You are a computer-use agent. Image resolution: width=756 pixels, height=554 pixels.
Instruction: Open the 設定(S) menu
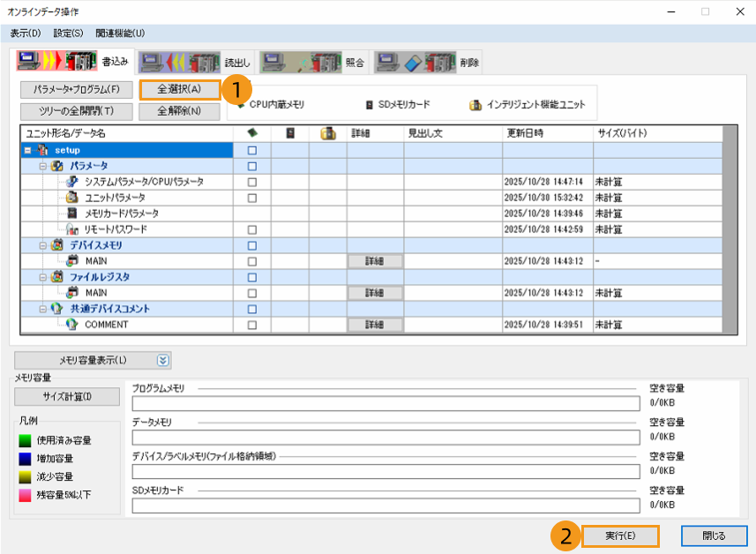68,33
